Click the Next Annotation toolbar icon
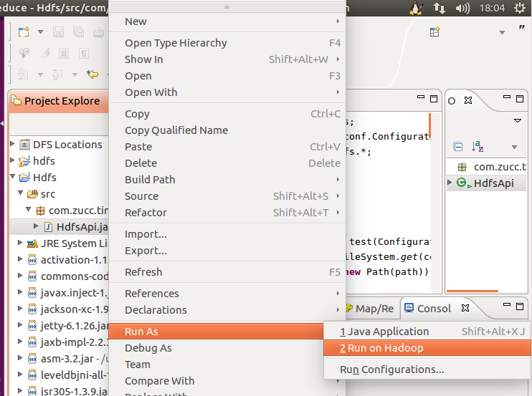The image size is (532, 396). coord(23,74)
